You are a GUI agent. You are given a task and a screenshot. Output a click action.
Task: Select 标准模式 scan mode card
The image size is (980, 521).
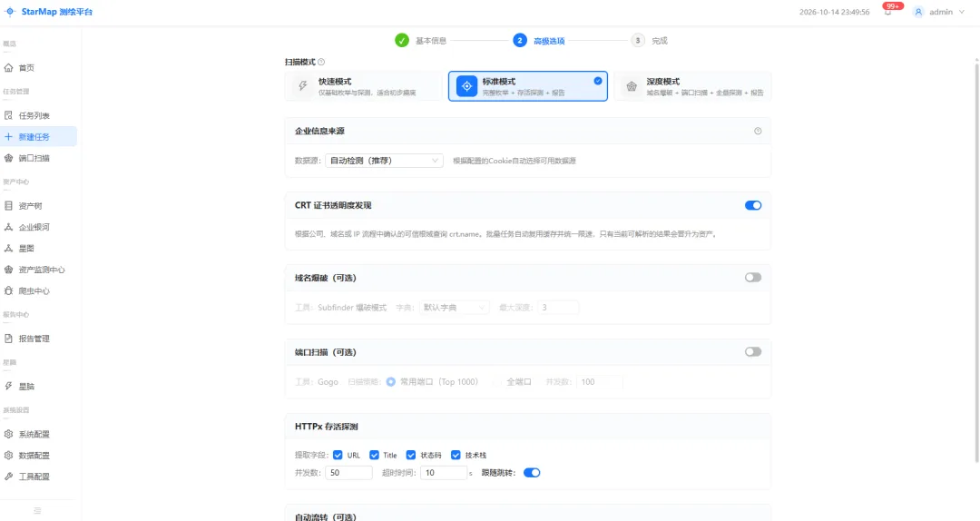tap(528, 86)
